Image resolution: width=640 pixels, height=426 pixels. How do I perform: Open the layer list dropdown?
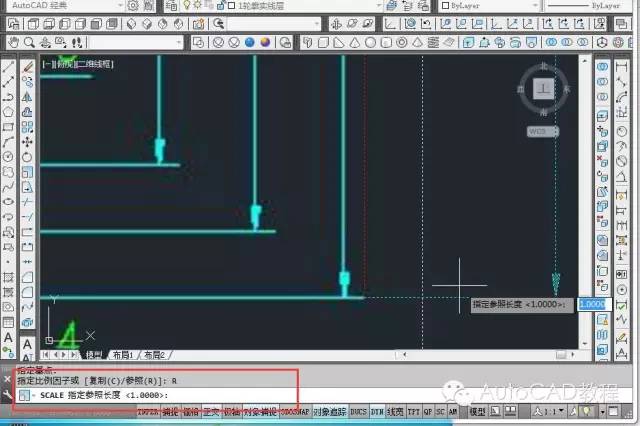[305, 6]
